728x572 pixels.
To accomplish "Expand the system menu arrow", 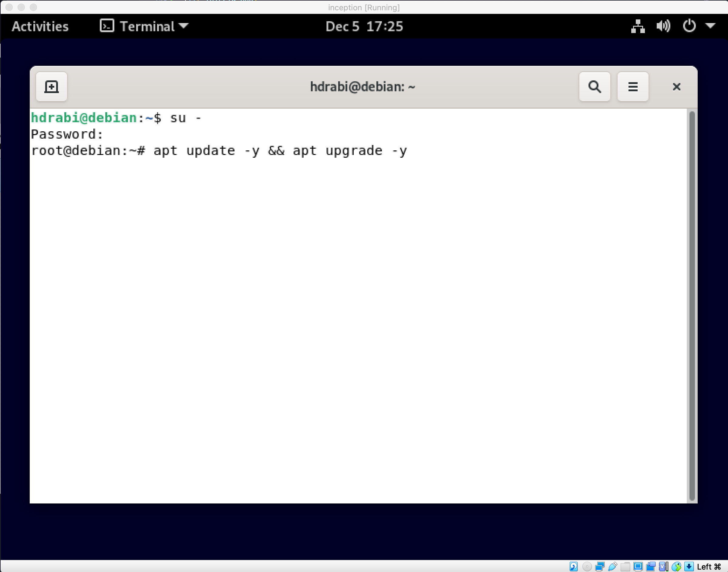I will click(x=710, y=25).
